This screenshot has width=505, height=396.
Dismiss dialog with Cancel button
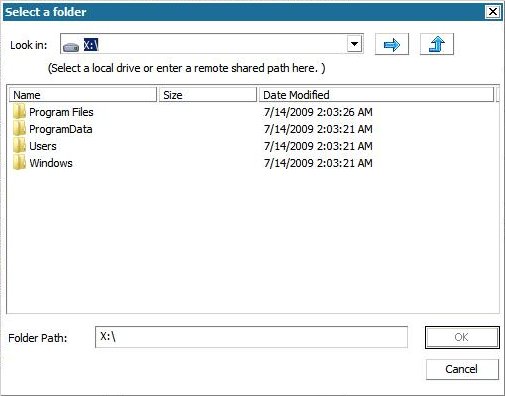462,369
